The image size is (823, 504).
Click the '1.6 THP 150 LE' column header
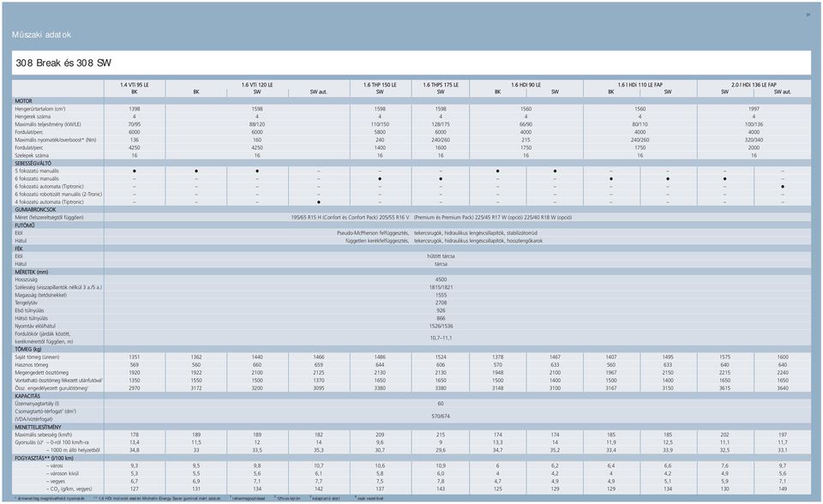(x=380, y=85)
